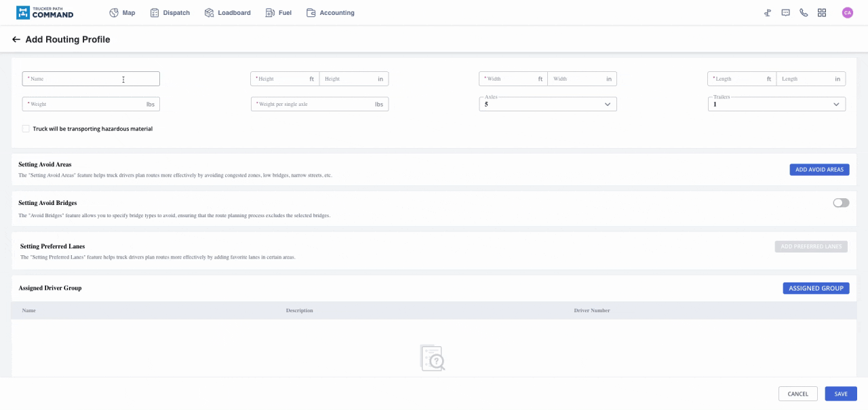Click the phone call icon
Screen dimensions: 868x410
[x=804, y=13]
